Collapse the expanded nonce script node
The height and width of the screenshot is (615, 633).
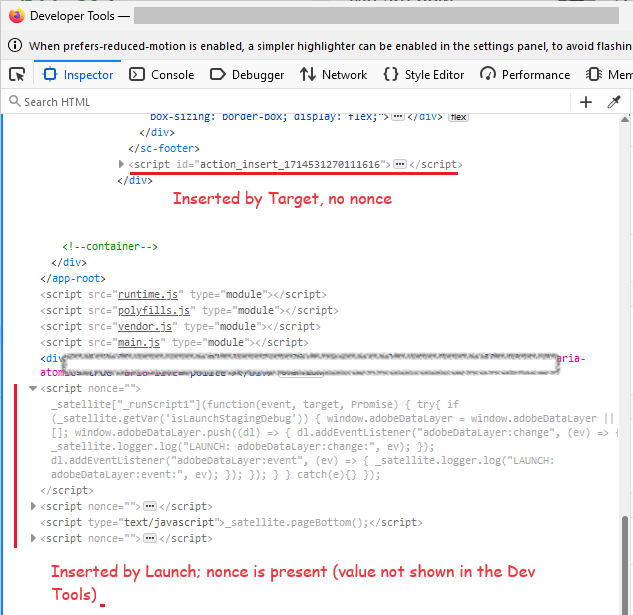point(34,389)
